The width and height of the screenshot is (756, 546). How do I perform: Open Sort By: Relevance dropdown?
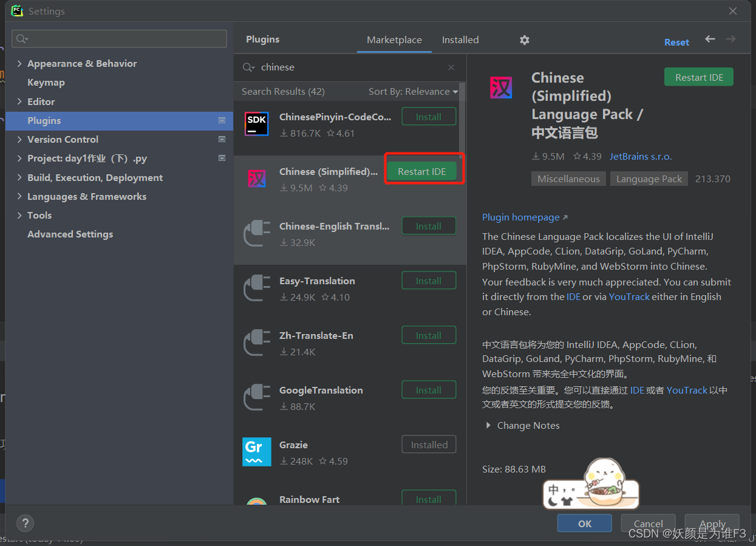click(x=413, y=92)
